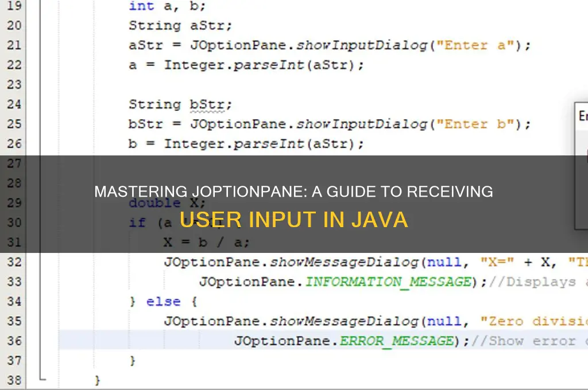The height and width of the screenshot is (390, 588).
Task: Click the 'int a, b;' declaration
Action: pyautogui.click(x=167, y=6)
